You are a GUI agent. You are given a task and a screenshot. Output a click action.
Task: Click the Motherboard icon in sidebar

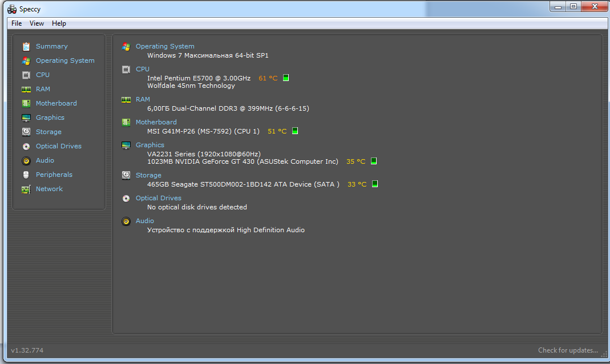26,103
